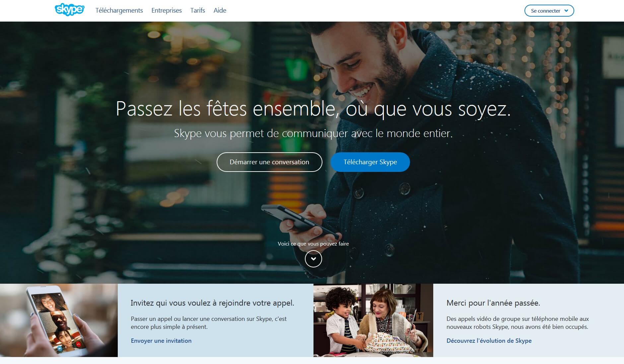Viewport: 624px width, 364px height.
Task: Select Tarifs in the top navigation
Action: pyautogui.click(x=198, y=10)
